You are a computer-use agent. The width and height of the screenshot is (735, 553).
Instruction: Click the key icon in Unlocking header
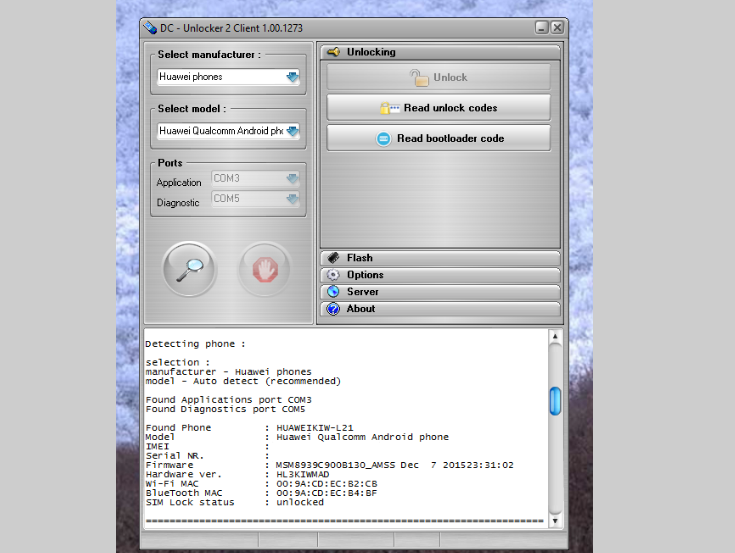(x=334, y=52)
